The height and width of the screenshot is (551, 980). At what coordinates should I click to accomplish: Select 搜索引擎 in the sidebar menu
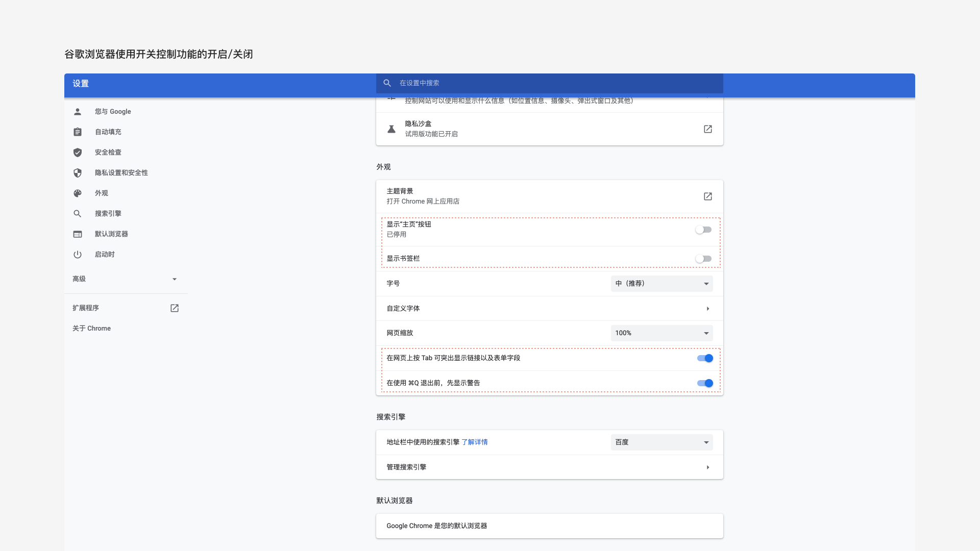pyautogui.click(x=108, y=214)
